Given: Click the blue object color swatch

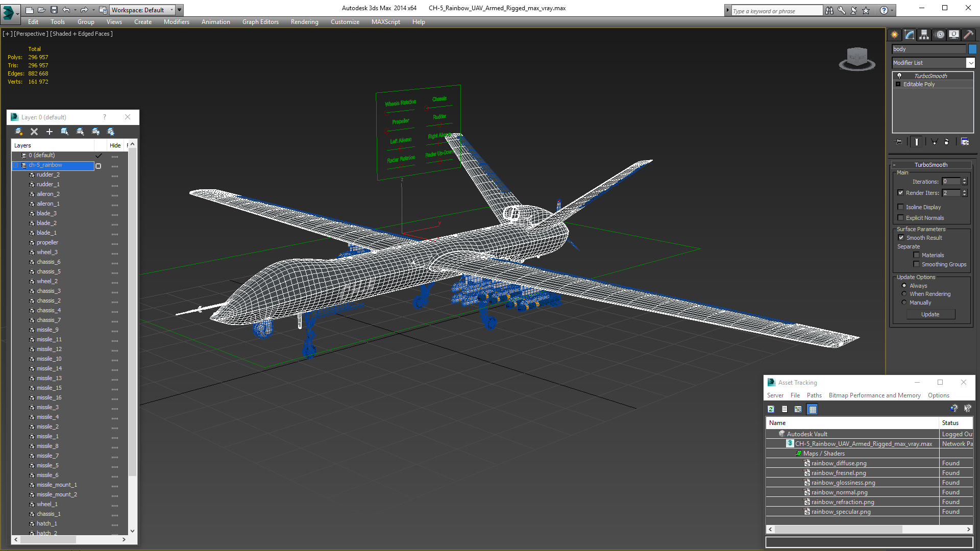Looking at the screenshot, I should point(972,49).
